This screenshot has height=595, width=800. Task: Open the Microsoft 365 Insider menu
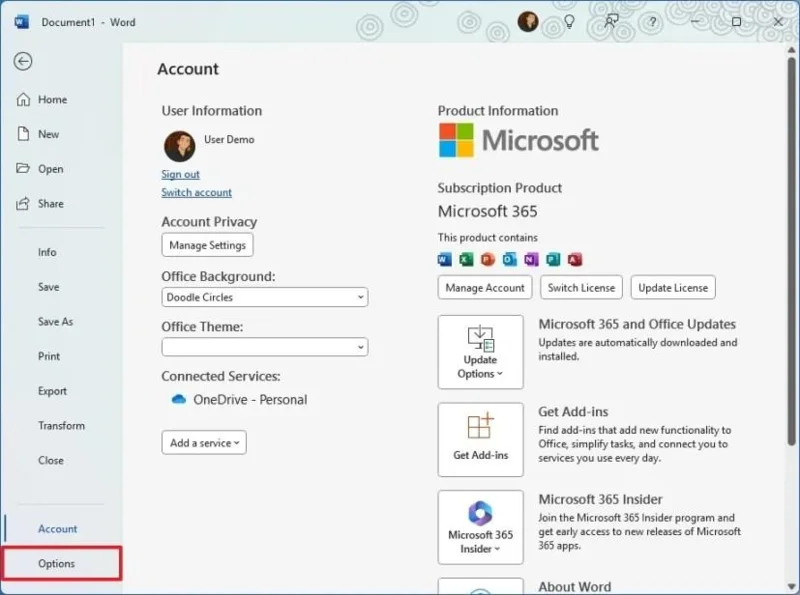[x=481, y=527]
